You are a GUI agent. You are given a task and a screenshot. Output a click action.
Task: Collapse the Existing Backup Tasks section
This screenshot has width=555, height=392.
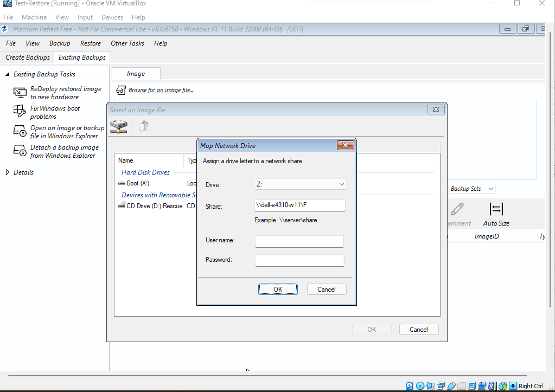[x=7, y=74]
